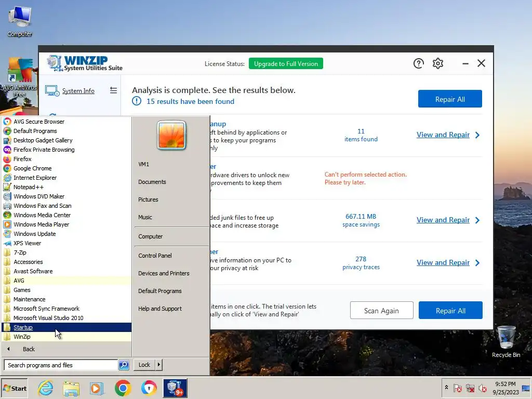Viewport: 532px width, 399px height.
Task: Expand the Avast Software folder
Action: click(66, 271)
